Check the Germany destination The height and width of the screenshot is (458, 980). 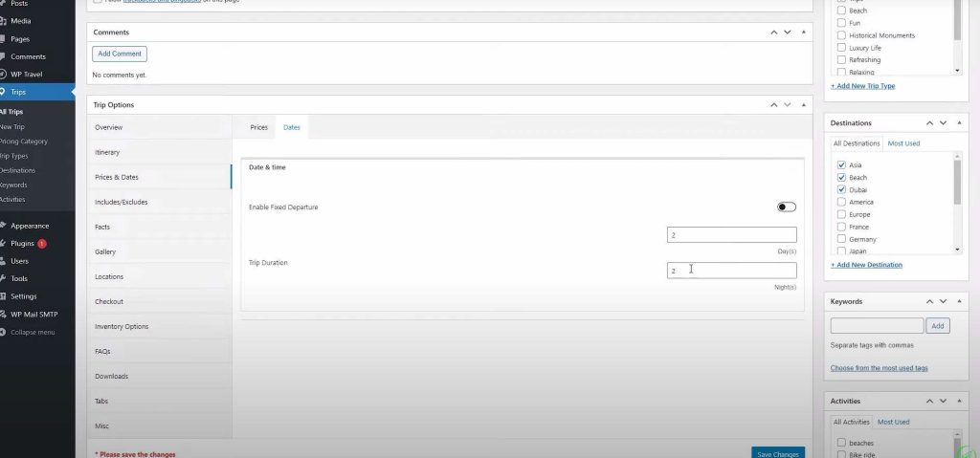coord(841,239)
